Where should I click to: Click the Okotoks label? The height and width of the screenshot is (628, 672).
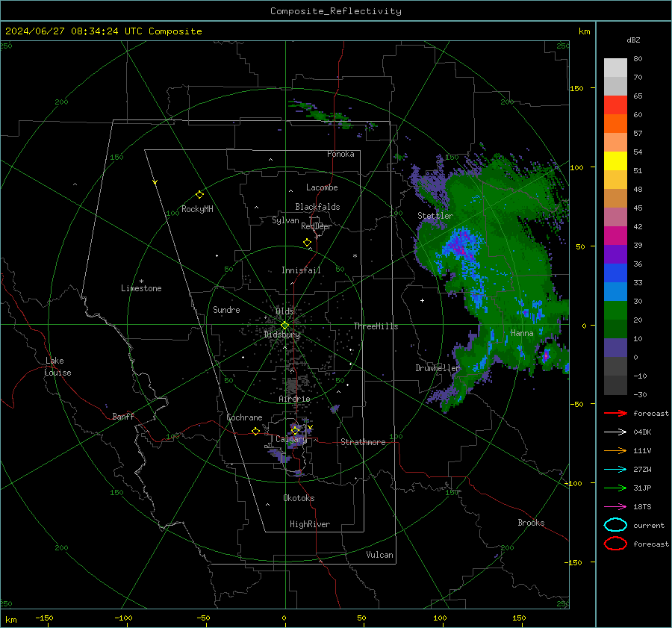pos(299,498)
